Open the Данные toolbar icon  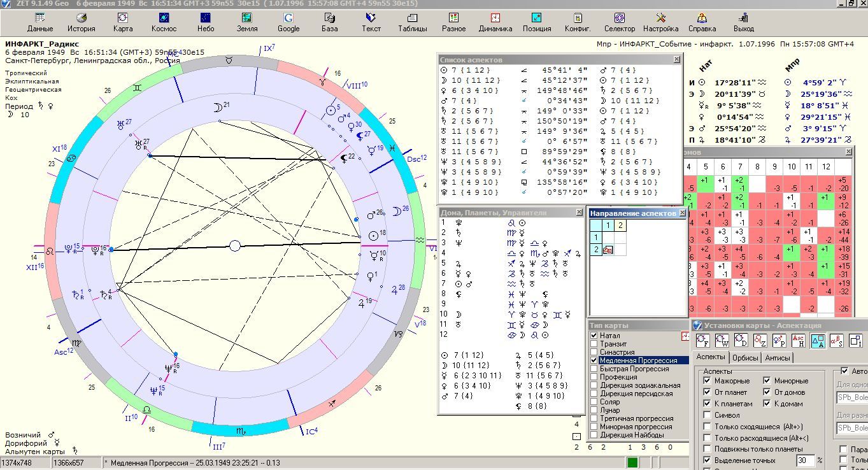point(40,22)
